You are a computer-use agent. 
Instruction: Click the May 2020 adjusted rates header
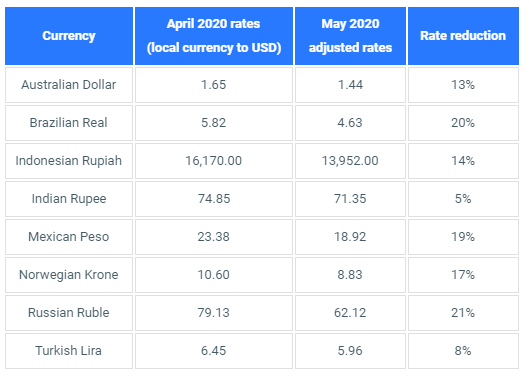point(350,36)
